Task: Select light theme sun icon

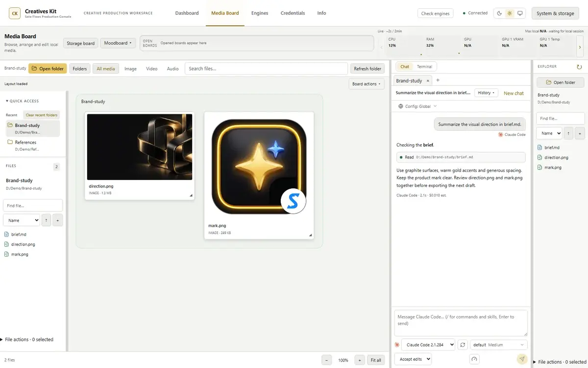Action: click(x=510, y=13)
